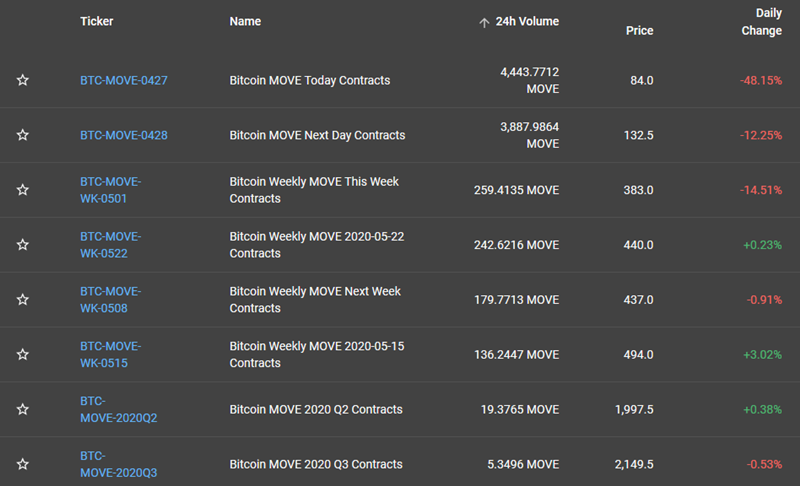The image size is (800, 486).
Task: Click the -0.91% daily change
Action: point(764,300)
